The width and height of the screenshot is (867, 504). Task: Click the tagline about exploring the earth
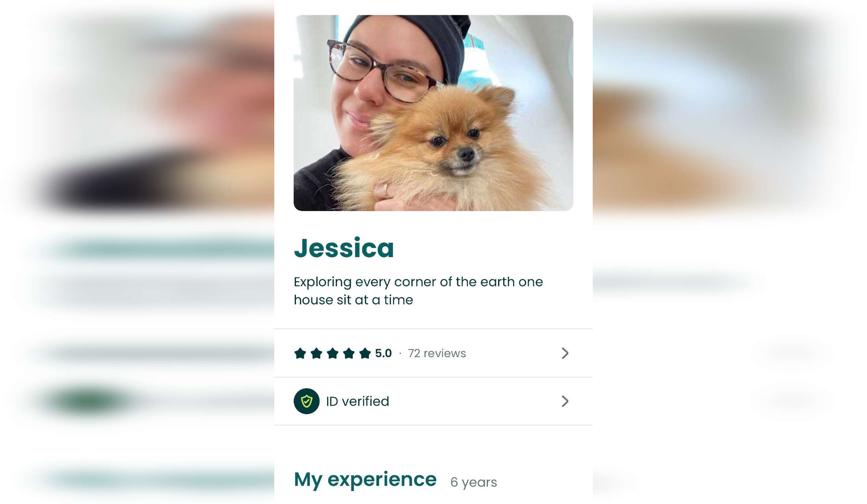pyautogui.click(x=418, y=291)
